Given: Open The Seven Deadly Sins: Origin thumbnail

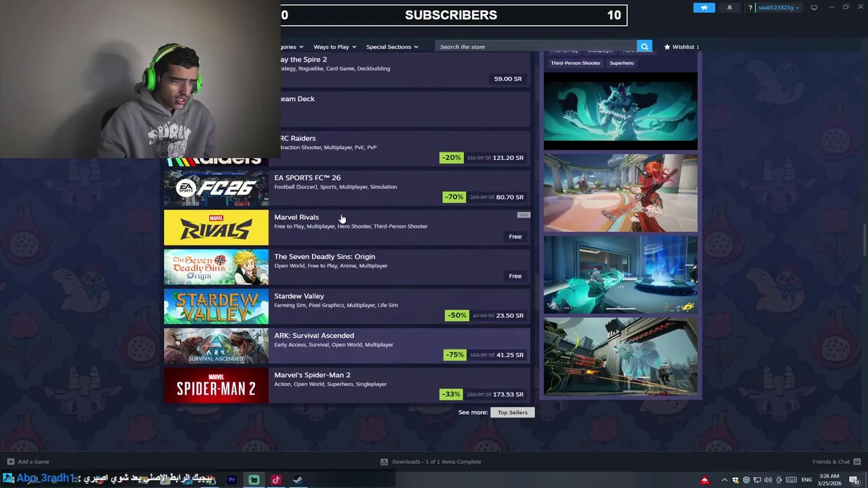Looking at the screenshot, I should [216, 267].
